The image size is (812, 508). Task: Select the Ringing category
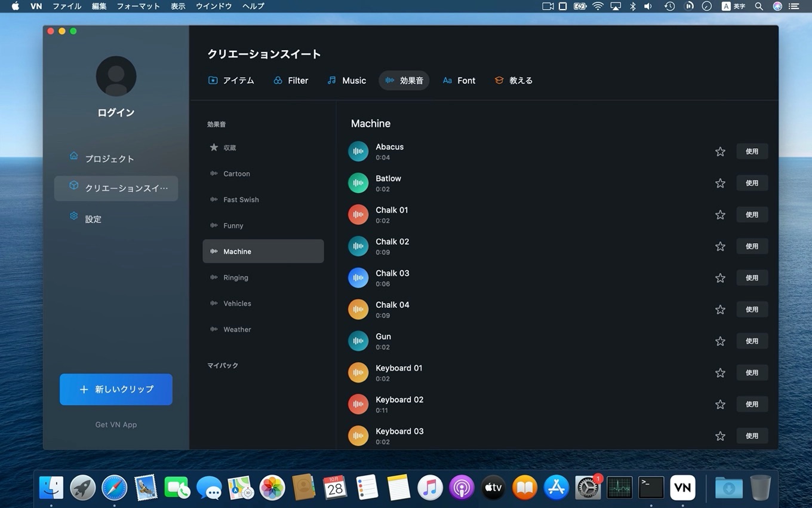coord(263,277)
